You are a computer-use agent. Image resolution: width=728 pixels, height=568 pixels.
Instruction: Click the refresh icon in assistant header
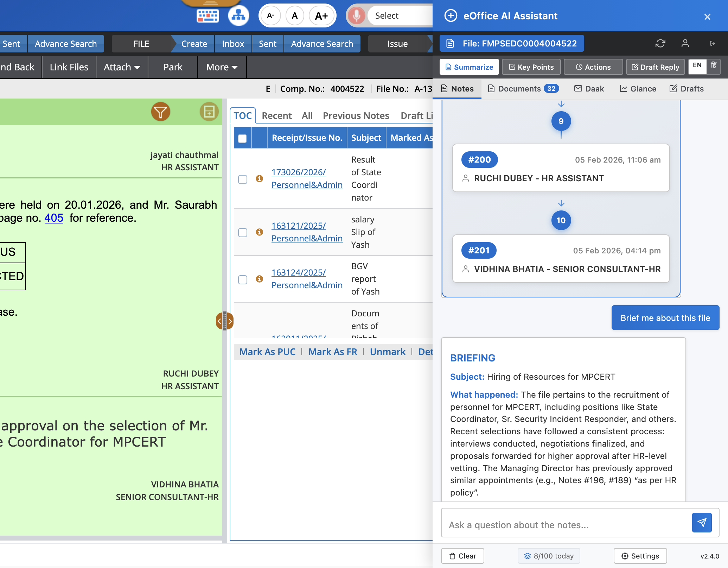click(x=660, y=43)
